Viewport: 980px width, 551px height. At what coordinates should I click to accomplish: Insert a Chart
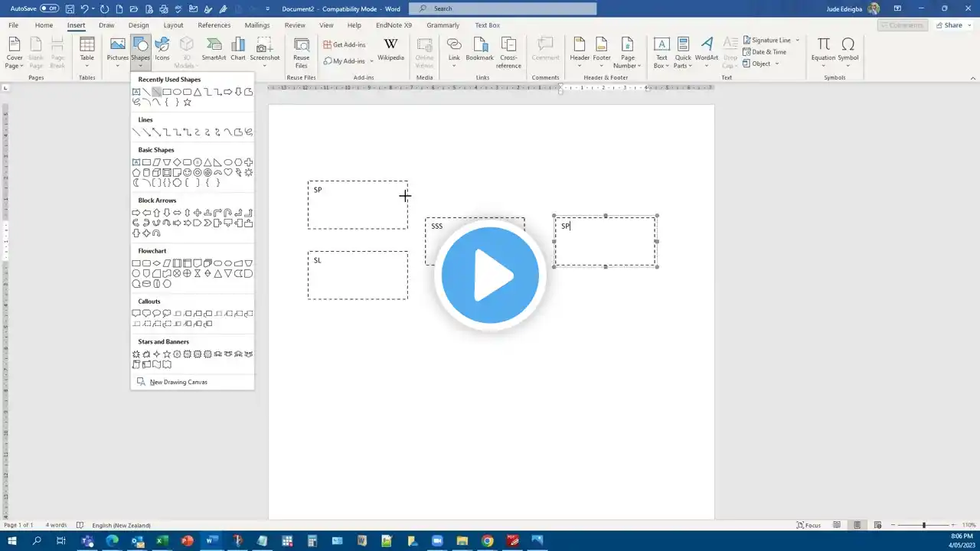pos(238,48)
